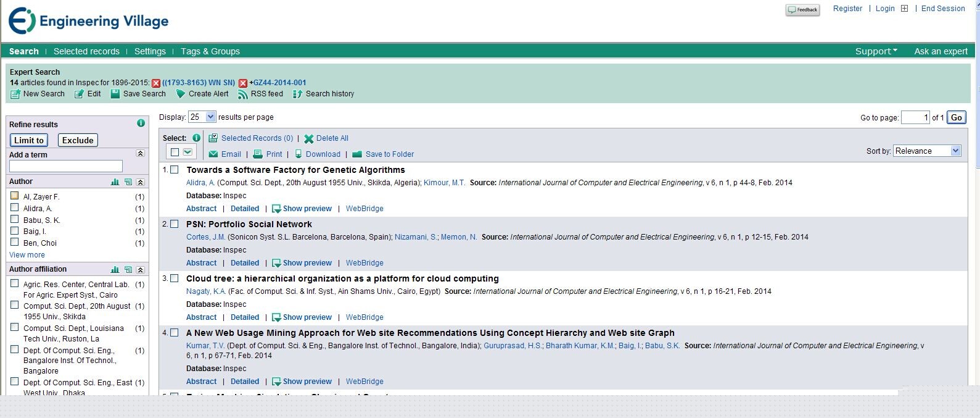Viewport: 980px width, 418px height.
Task: Select the checkbox for result 1
Action: pyautogui.click(x=175, y=170)
